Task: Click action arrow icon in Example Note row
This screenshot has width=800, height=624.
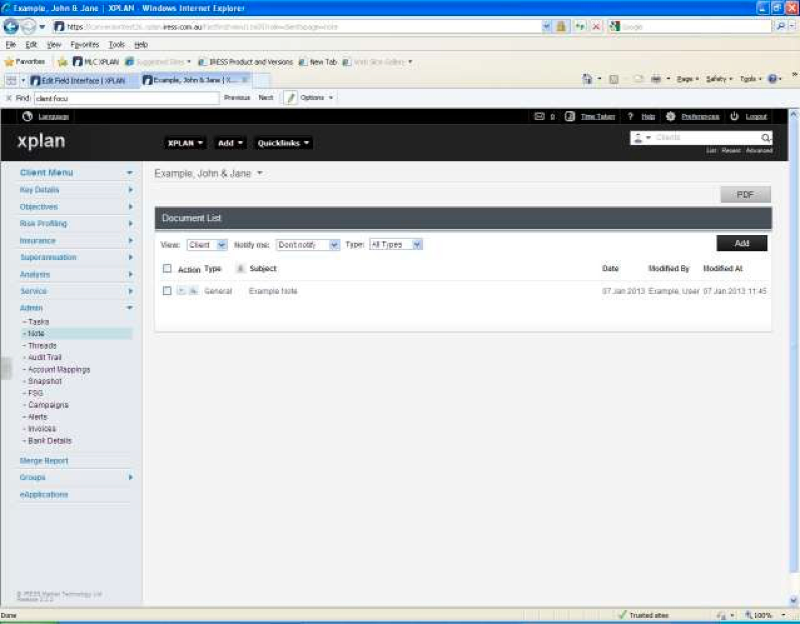Action: (181, 291)
